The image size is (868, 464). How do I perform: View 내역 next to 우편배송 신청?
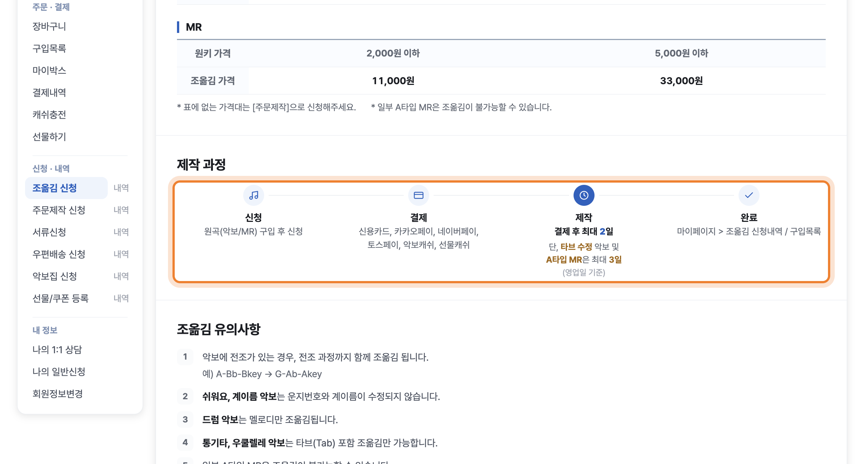[x=121, y=254]
